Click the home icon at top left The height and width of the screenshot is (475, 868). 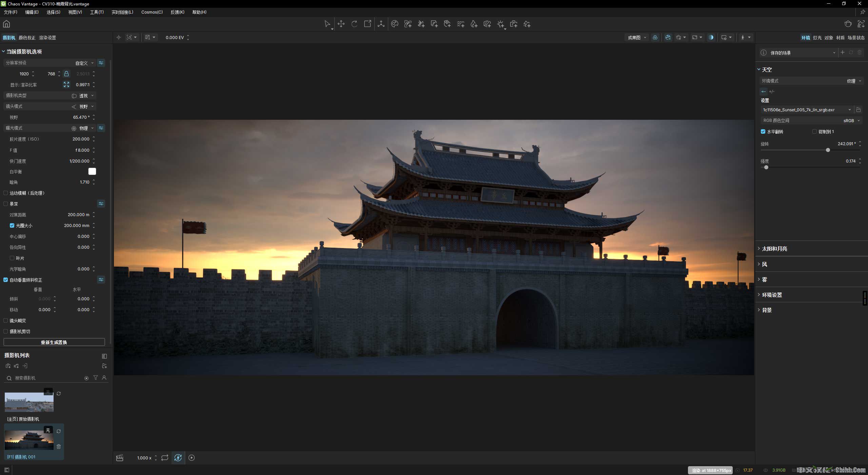click(x=6, y=24)
